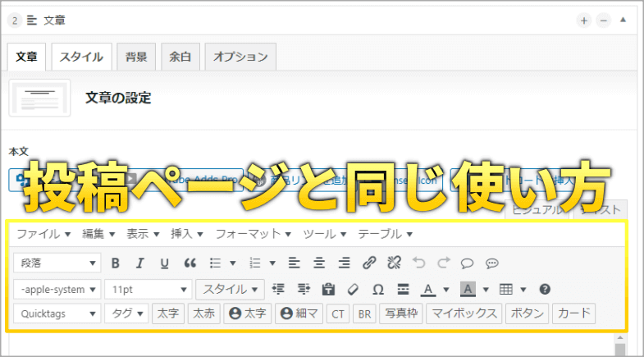Collapse the 文章 panel with triangle
This screenshot has height=357, width=644.
pyautogui.click(x=623, y=20)
